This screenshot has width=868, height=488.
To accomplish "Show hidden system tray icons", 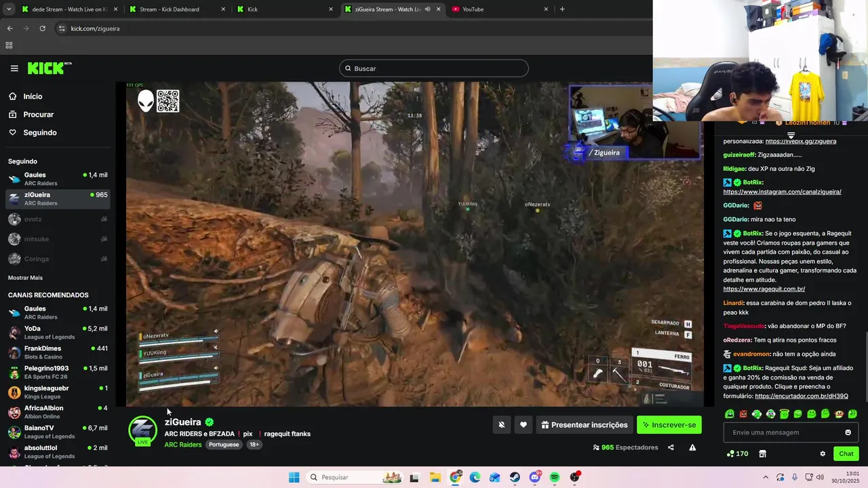I will pyautogui.click(x=766, y=477).
